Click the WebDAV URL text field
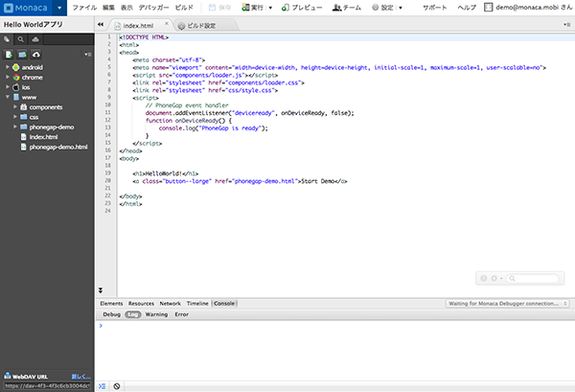 (48, 385)
